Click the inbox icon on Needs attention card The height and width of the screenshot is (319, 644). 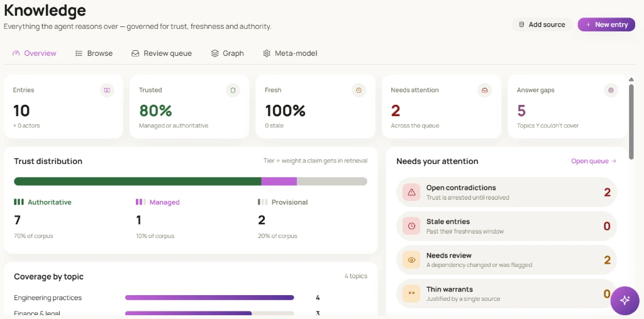coord(485,90)
